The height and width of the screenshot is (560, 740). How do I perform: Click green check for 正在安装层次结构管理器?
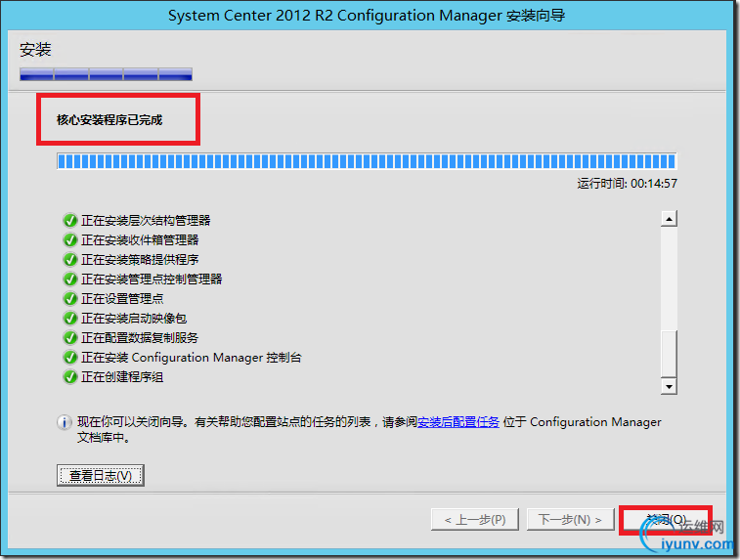click(69, 220)
